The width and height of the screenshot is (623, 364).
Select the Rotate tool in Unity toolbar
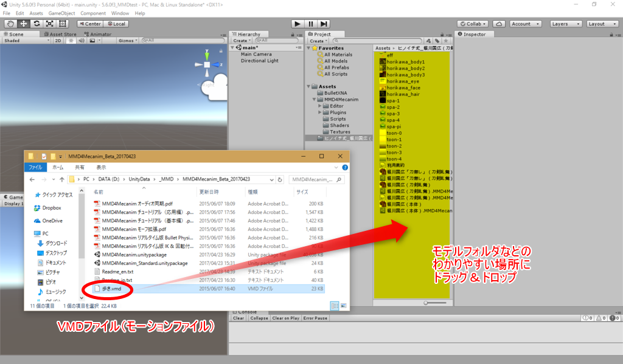pyautogui.click(x=37, y=24)
